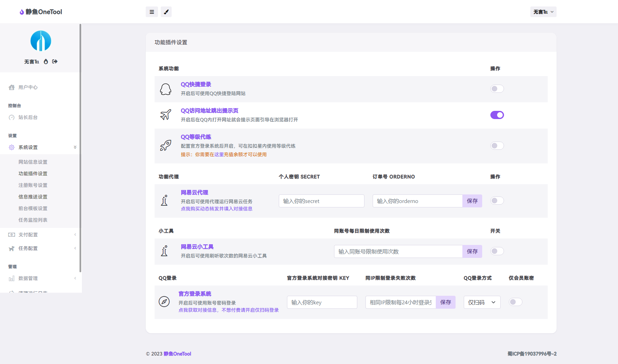Click the QQ penguin icon

pos(166,89)
